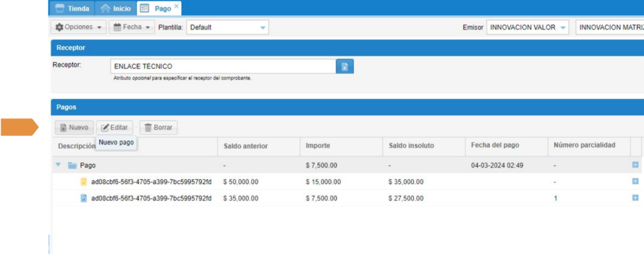Click the blue checked document icon in second row
Screen dimensions: 644x255
pyautogui.click(x=83, y=198)
